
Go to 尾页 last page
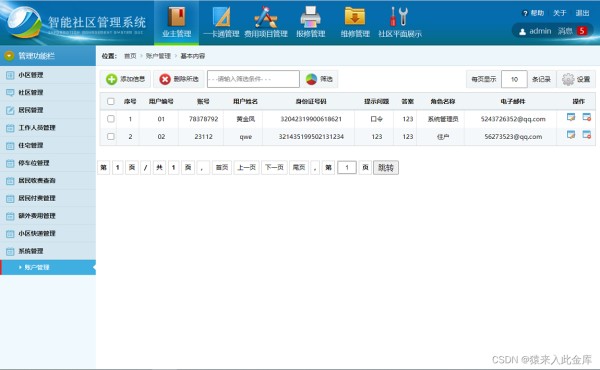pos(299,168)
